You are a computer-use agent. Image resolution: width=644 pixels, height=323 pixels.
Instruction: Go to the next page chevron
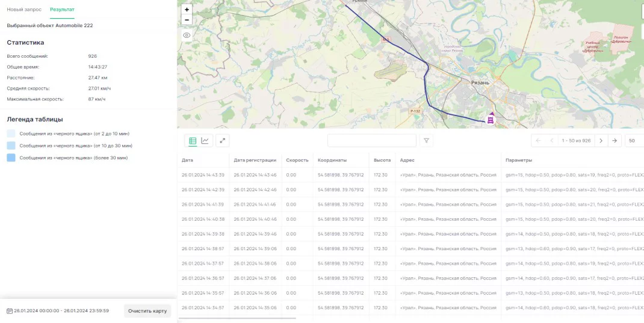pos(601,141)
